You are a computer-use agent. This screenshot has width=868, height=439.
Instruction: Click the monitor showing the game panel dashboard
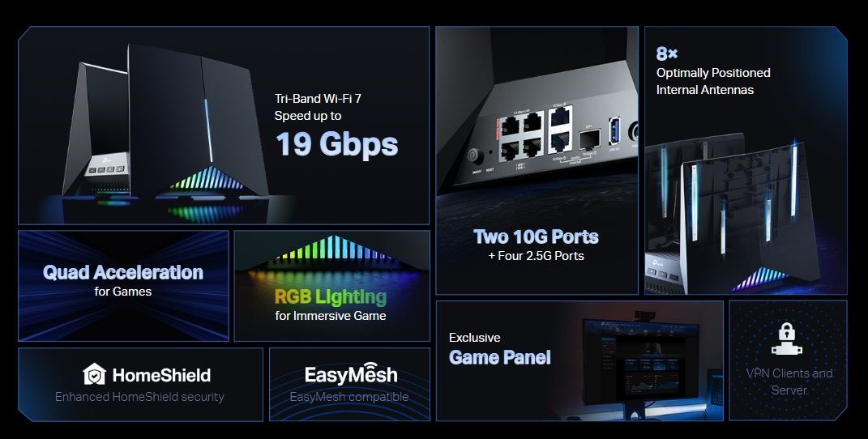[641, 360]
